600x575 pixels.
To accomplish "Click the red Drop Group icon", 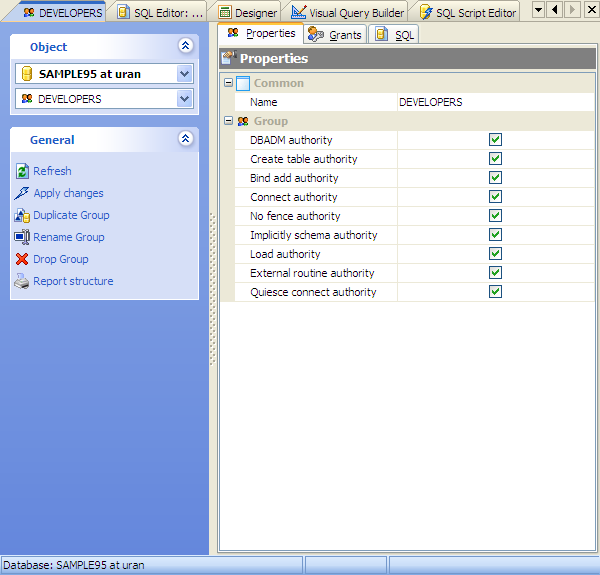I will tap(22, 259).
